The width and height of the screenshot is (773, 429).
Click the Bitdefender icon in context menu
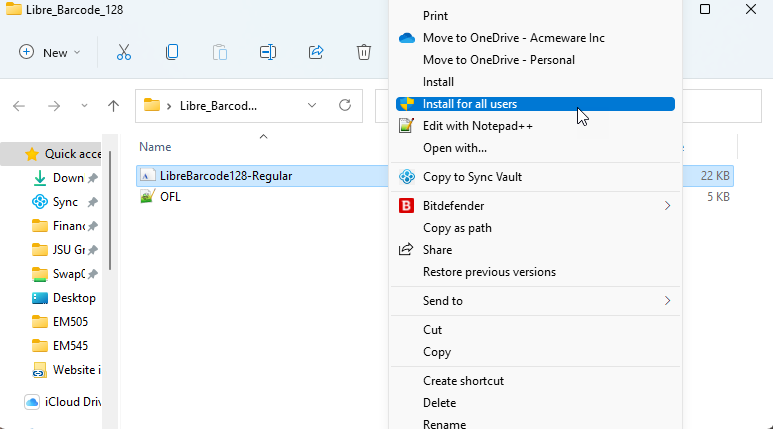[x=406, y=206]
